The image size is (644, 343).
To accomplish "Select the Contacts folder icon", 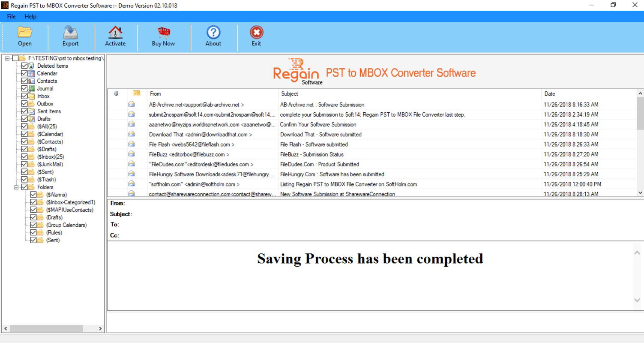I will point(31,81).
